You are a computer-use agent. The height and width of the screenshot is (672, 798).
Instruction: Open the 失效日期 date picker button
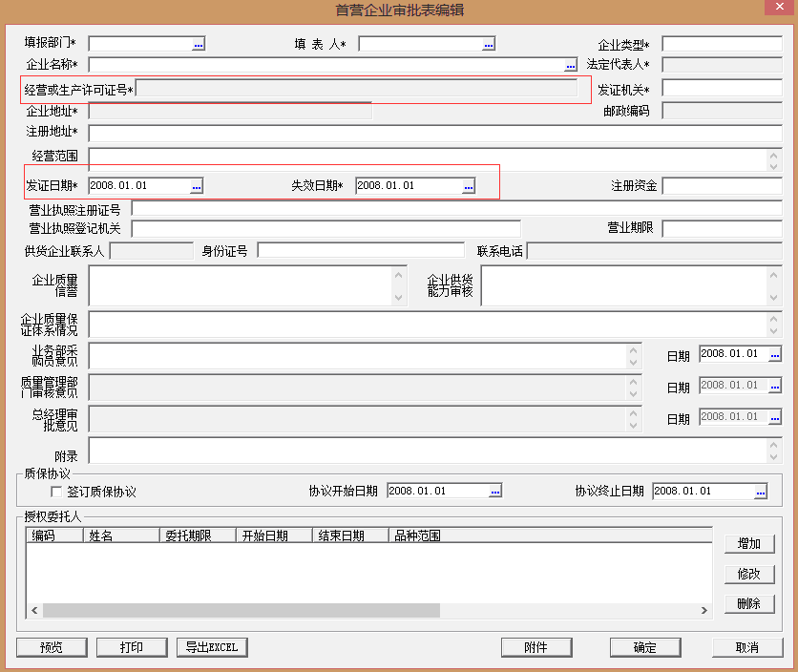point(469,186)
